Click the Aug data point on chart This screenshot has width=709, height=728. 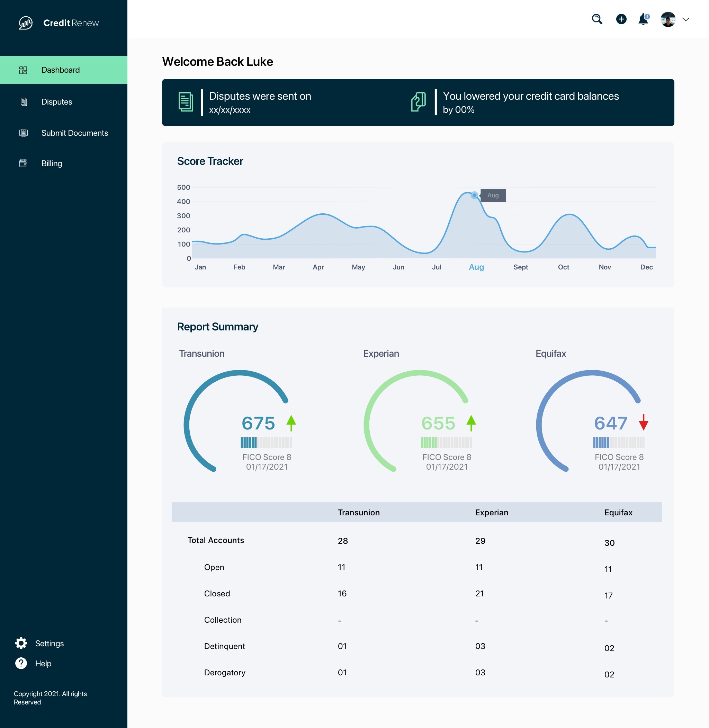474,195
